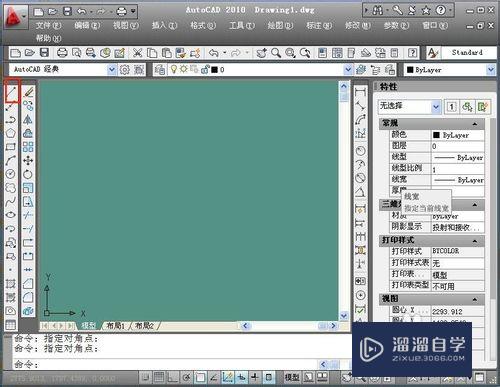500x387 pixels.
Task: Open the Layer Properties Manager
Action: click(x=160, y=70)
